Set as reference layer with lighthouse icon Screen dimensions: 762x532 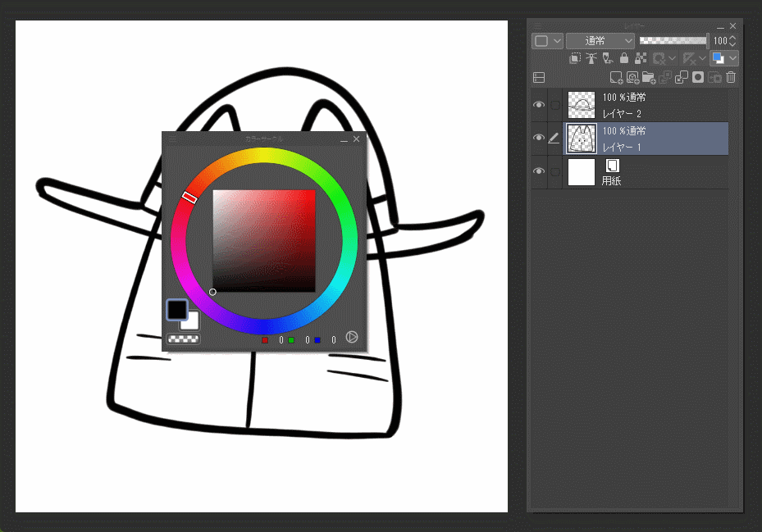click(x=591, y=58)
